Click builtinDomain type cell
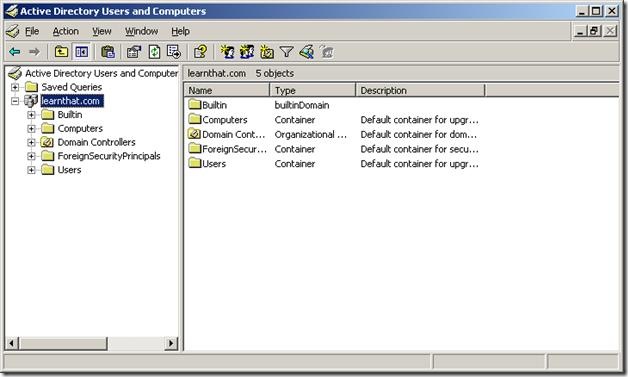 click(302, 105)
